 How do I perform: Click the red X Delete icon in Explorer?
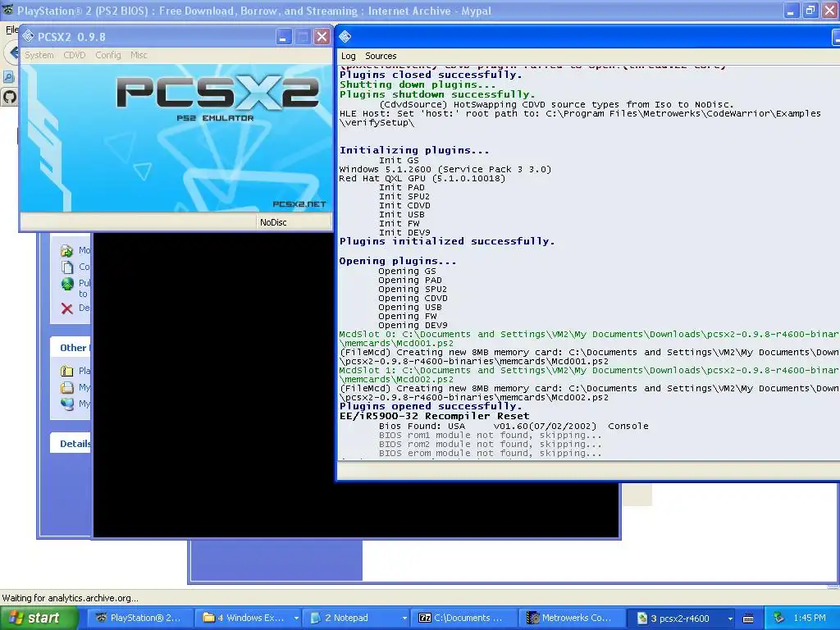(67, 308)
